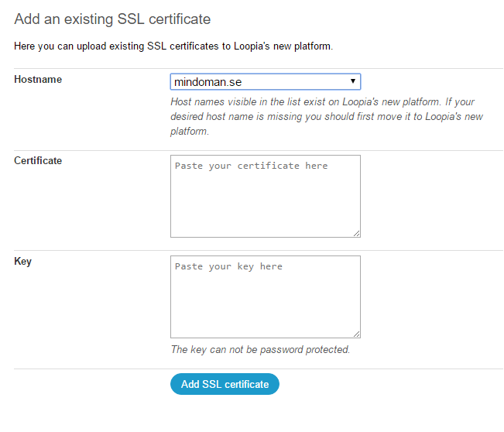Click the Certificate field label
The width and height of the screenshot is (504, 432).
pos(38,161)
